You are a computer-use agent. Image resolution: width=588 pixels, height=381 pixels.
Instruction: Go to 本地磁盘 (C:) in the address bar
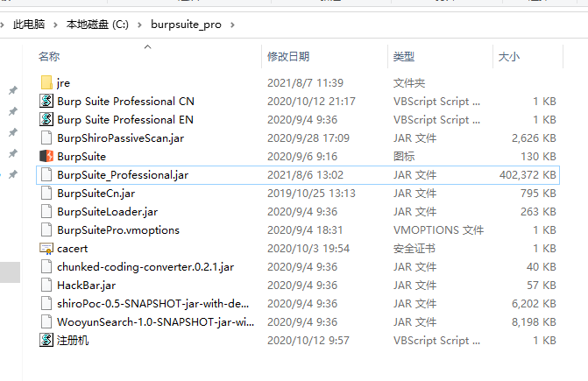coord(97,25)
